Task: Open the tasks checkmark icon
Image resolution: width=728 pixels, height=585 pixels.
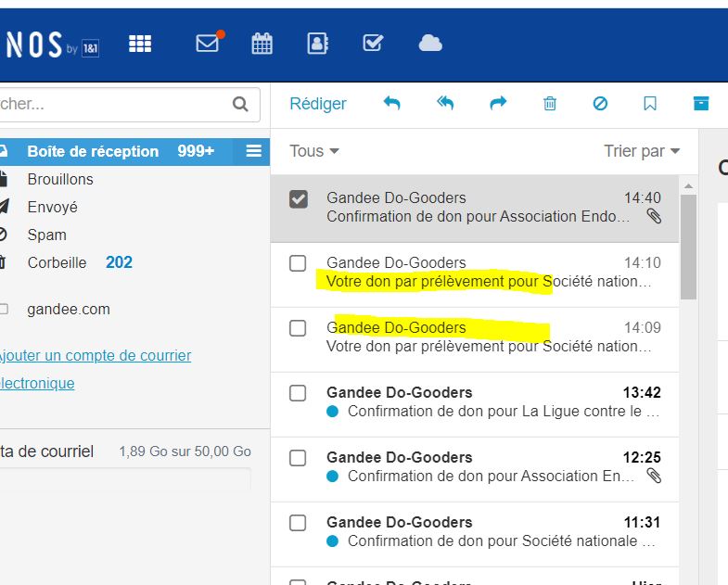Action: point(373,43)
